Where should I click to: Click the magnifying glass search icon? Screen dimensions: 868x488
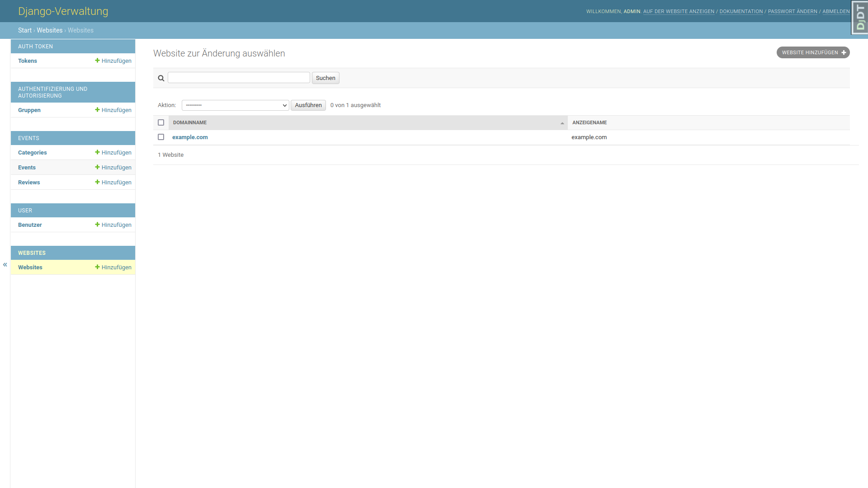(161, 78)
